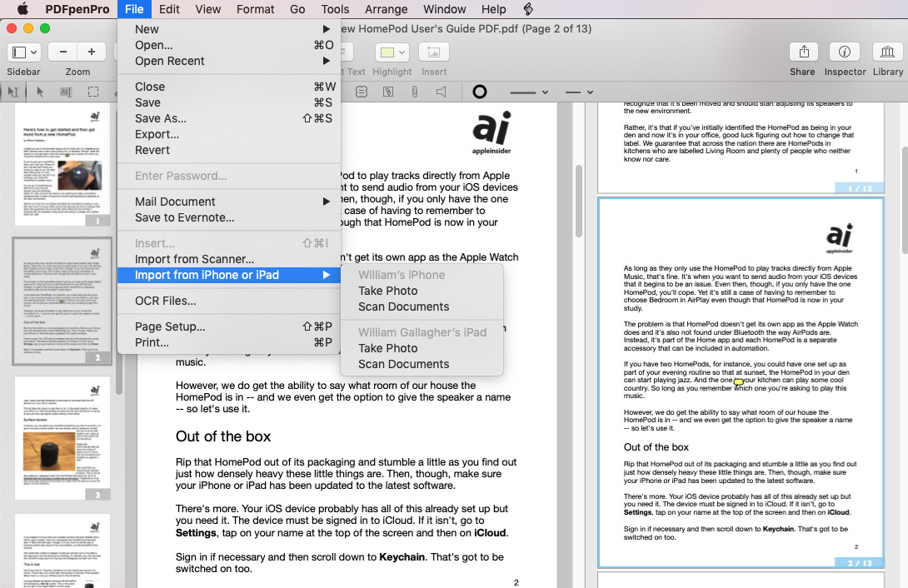Select the arrow Edit tool

tap(39, 92)
